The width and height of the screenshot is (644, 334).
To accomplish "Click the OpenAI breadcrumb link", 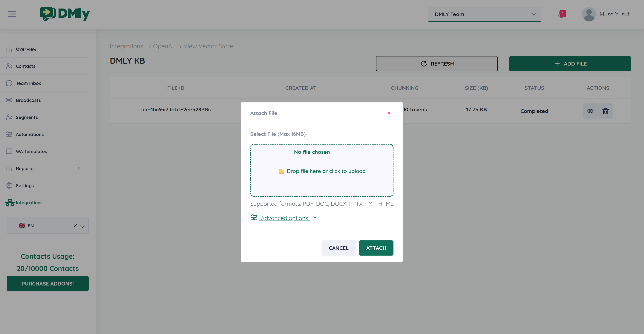I will point(163,46).
